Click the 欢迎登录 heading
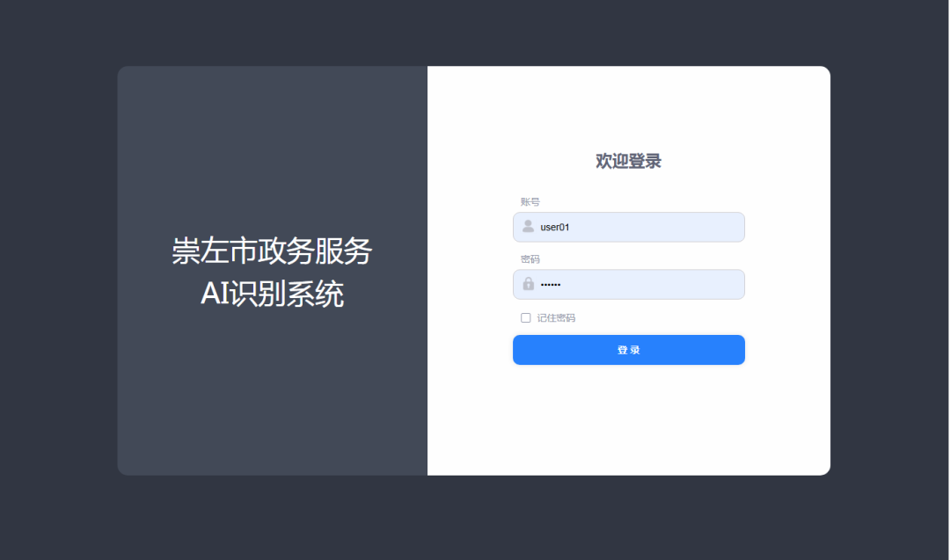Image resolution: width=950 pixels, height=560 pixels. (628, 161)
